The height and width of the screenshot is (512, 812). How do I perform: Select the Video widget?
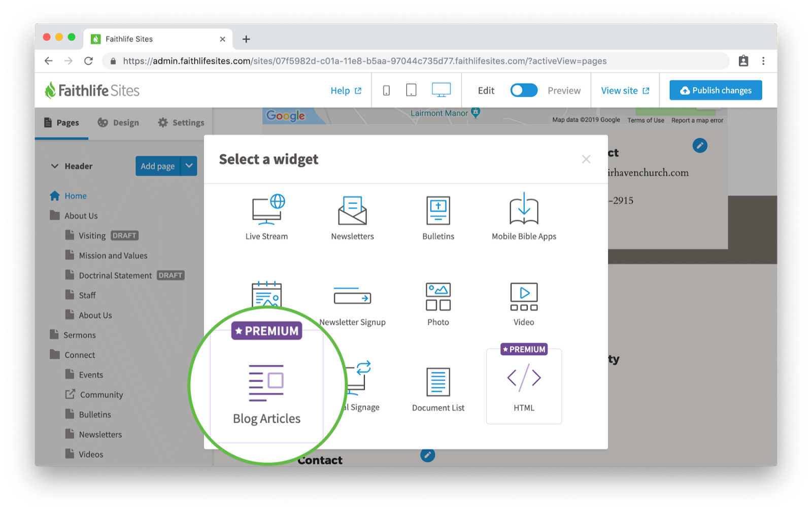point(524,304)
